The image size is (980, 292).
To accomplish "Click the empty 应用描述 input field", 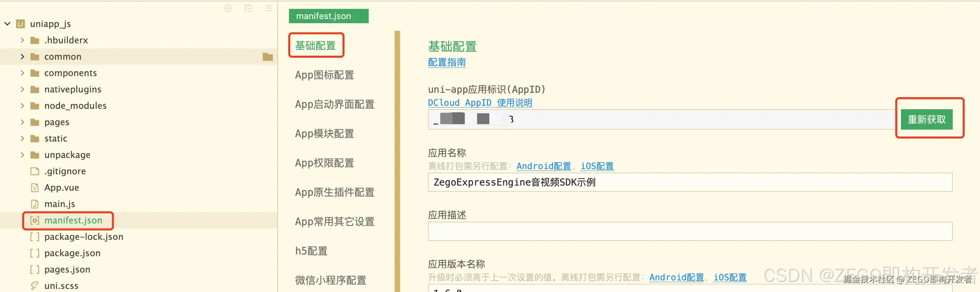I will pos(690,231).
